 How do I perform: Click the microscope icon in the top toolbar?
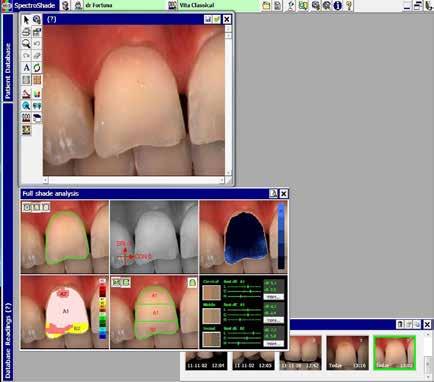click(291, 6)
